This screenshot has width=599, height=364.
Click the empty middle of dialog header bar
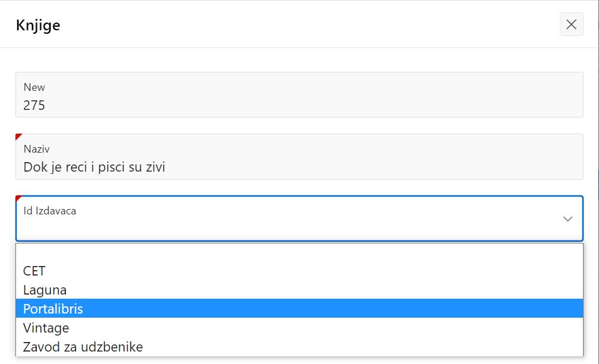point(297,25)
